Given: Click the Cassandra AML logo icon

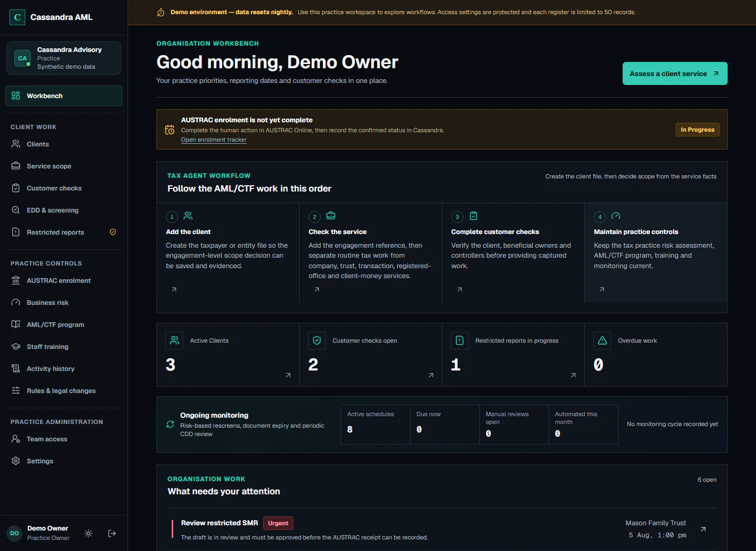Looking at the screenshot, I should click(17, 17).
